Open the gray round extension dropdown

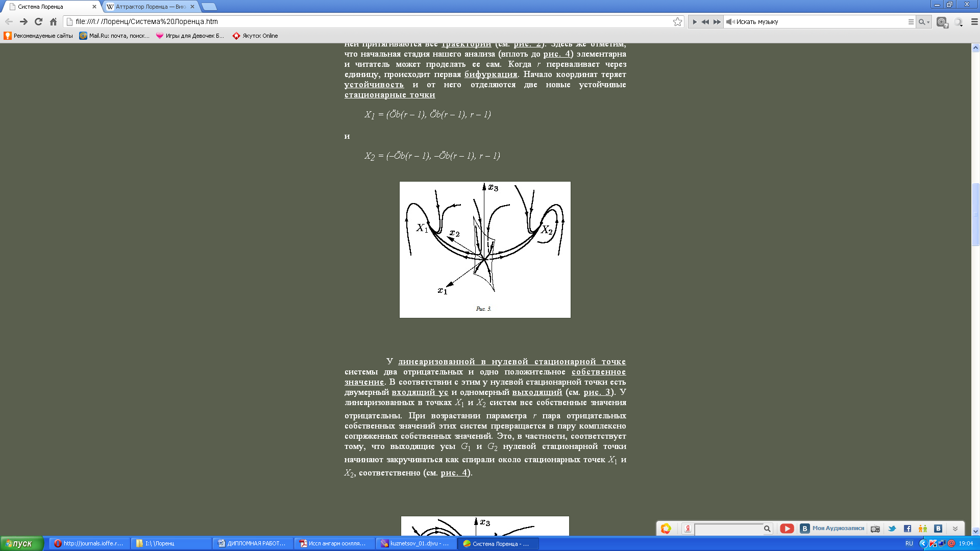pos(959,22)
